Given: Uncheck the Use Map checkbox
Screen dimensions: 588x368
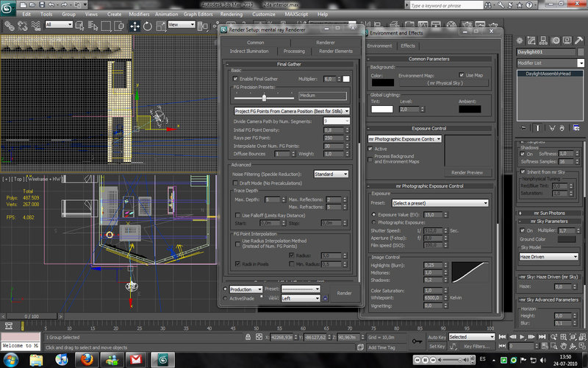Looking at the screenshot, I should pyautogui.click(x=462, y=75).
